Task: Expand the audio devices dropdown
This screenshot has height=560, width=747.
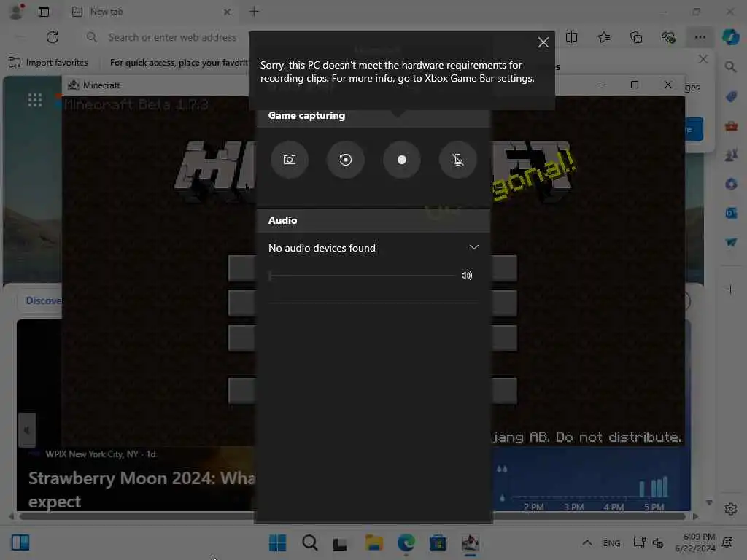Action: (x=473, y=247)
